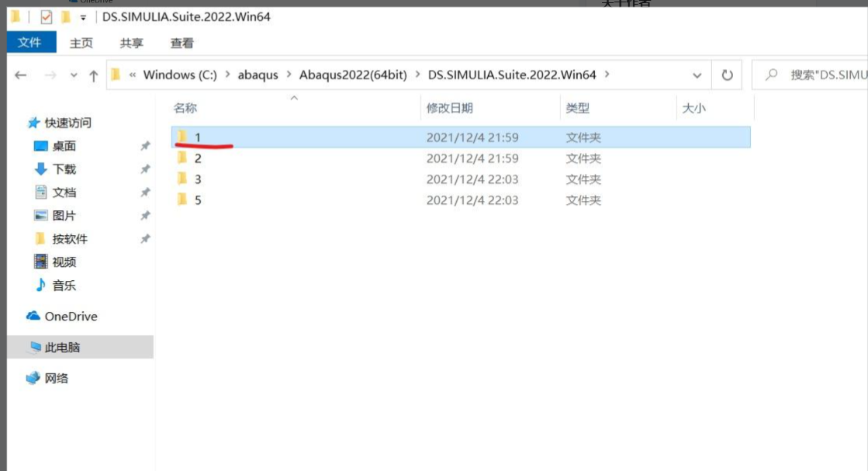This screenshot has height=471, width=868.
Task: Go up one folder level
Action: coord(94,75)
